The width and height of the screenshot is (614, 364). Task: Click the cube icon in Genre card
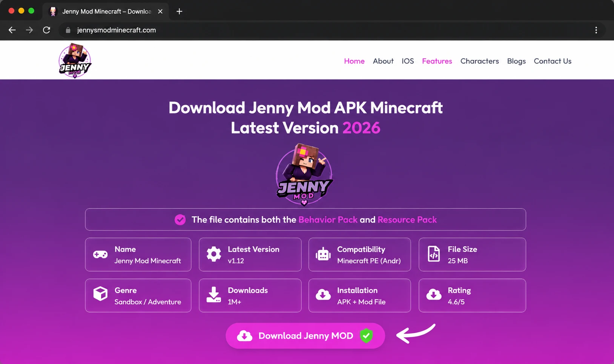pyautogui.click(x=100, y=294)
